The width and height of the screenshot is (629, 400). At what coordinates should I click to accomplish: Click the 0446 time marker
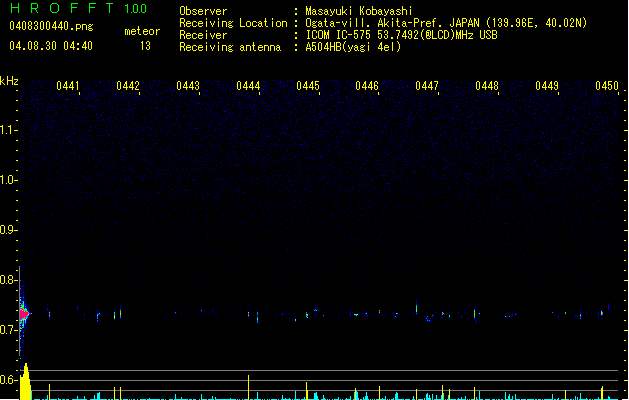coord(367,86)
